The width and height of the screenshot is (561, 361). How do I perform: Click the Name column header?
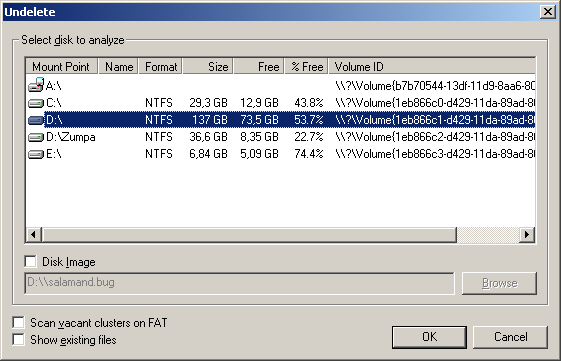[118, 66]
